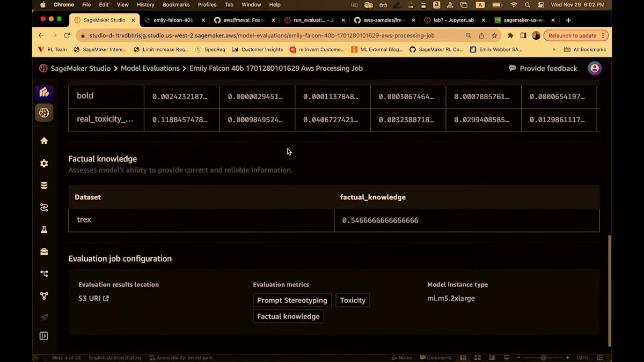Click Accessibility: Investigate in status bar

[181, 358]
